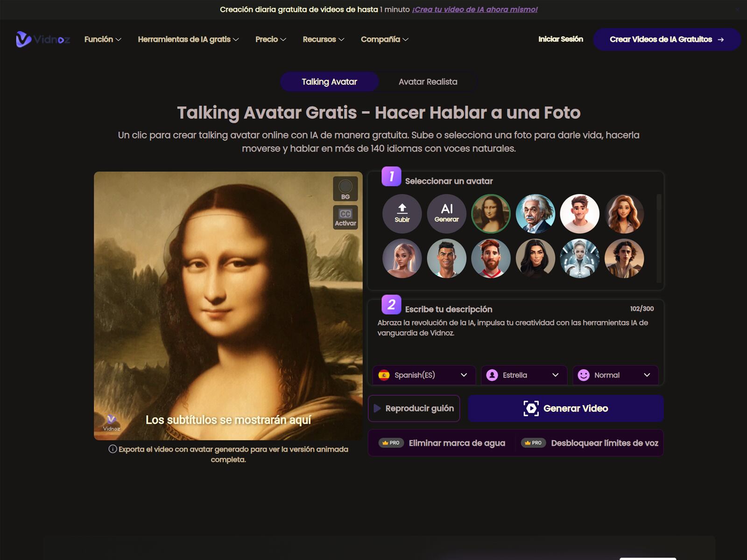Viewport: 747px width, 560px height.
Task: Select the Mona Lisa avatar
Action: 491,214
